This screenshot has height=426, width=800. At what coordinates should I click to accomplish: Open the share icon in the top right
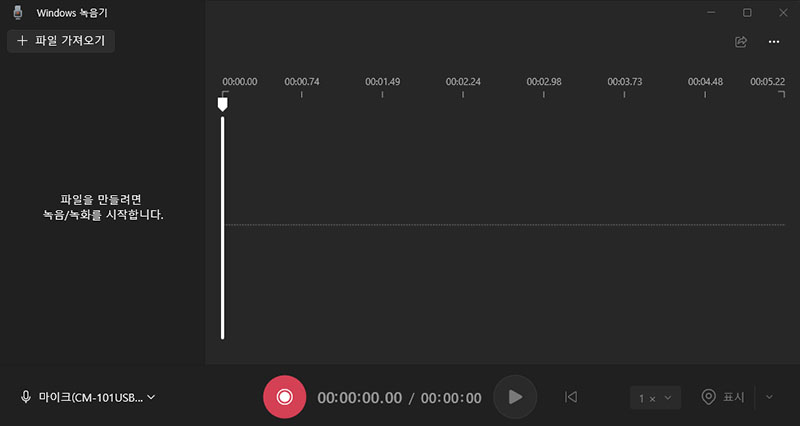click(x=741, y=42)
